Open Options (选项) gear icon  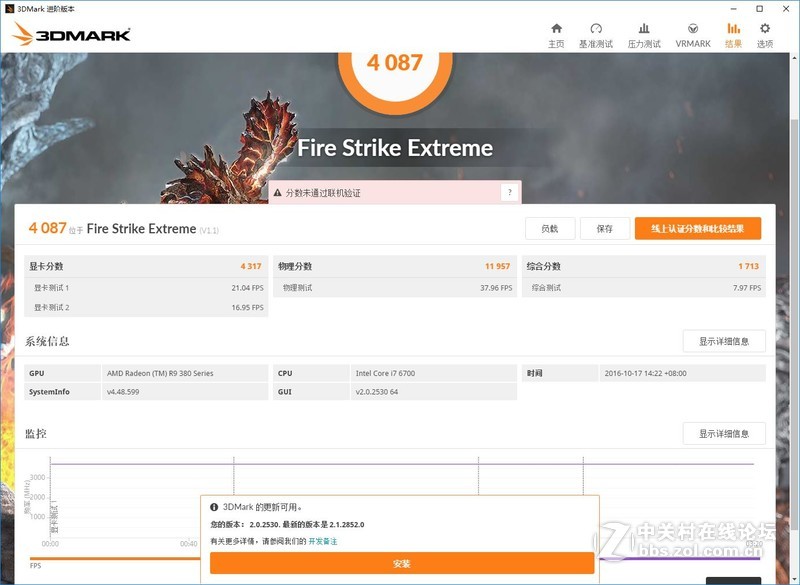tap(765, 29)
